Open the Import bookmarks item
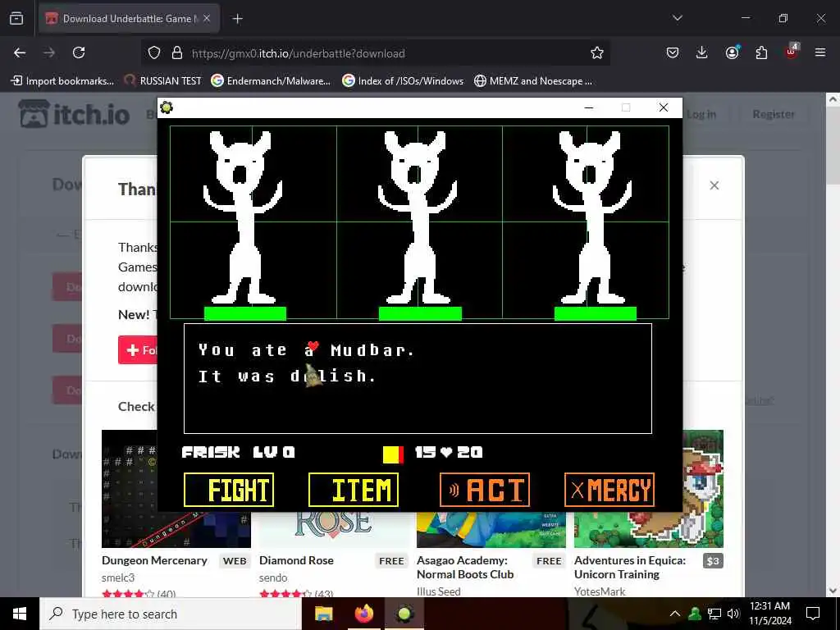Image resolution: width=840 pixels, height=630 pixels. pyautogui.click(x=62, y=81)
